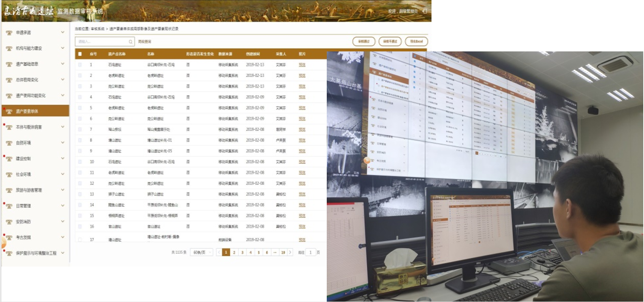Expand 机构与能力建设 with its chevron
Viewport: 644px width, 302px height.
click(x=63, y=48)
